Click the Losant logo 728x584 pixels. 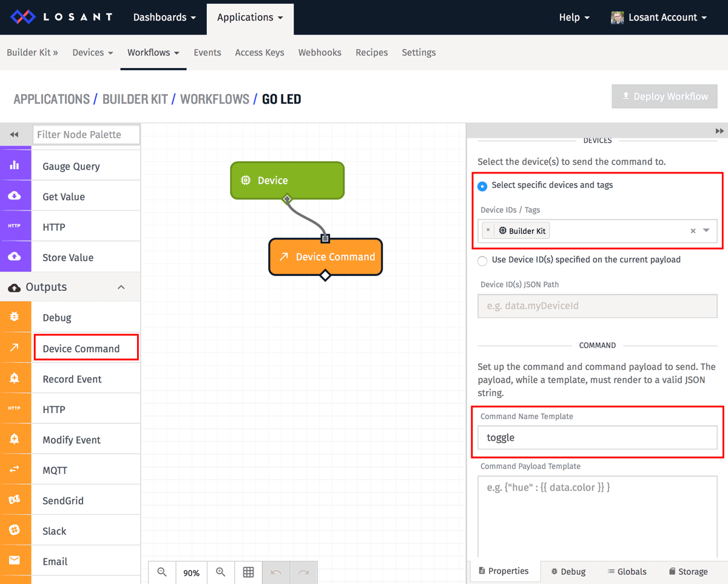click(62, 17)
